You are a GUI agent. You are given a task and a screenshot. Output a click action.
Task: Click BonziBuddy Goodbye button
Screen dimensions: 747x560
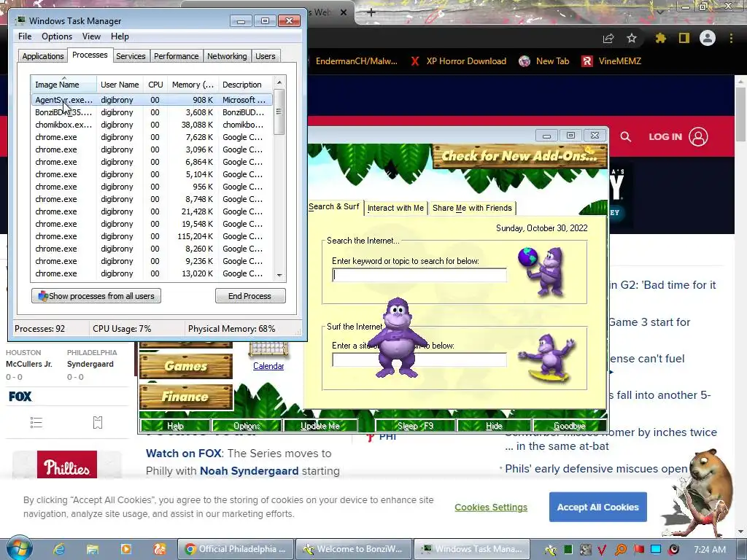[x=569, y=425]
